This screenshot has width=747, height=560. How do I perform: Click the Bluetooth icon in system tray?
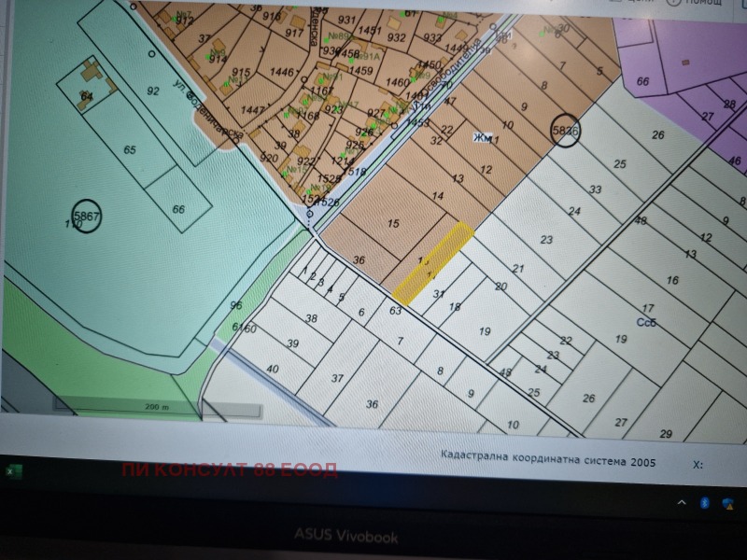click(x=705, y=503)
